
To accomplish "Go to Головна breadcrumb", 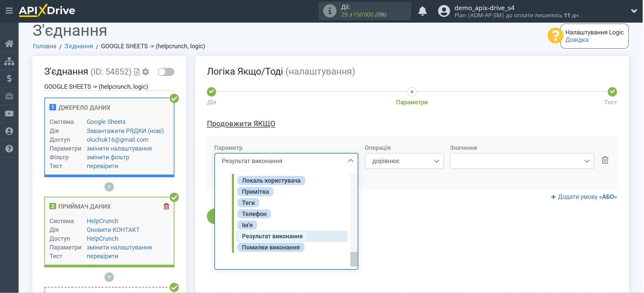I will 45,46.
